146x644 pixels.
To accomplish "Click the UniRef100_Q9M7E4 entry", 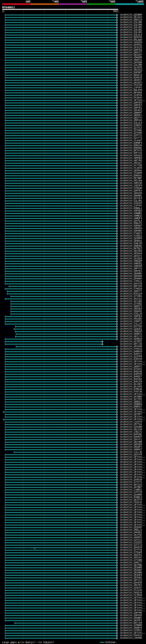I will point(131,316).
